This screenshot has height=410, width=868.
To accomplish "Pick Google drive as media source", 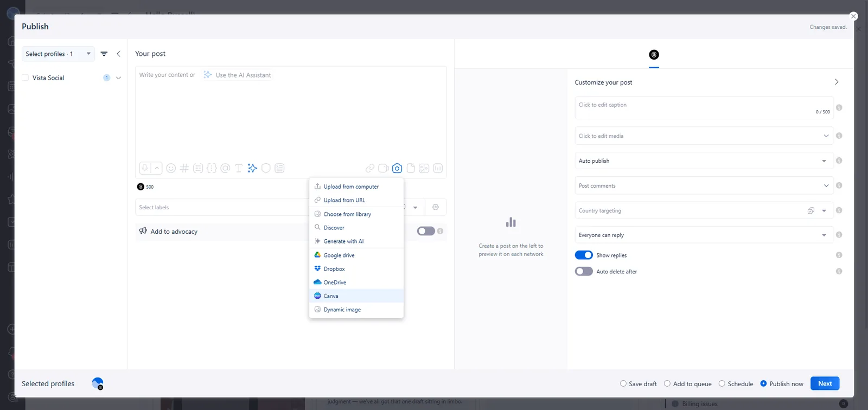I will pos(356,255).
